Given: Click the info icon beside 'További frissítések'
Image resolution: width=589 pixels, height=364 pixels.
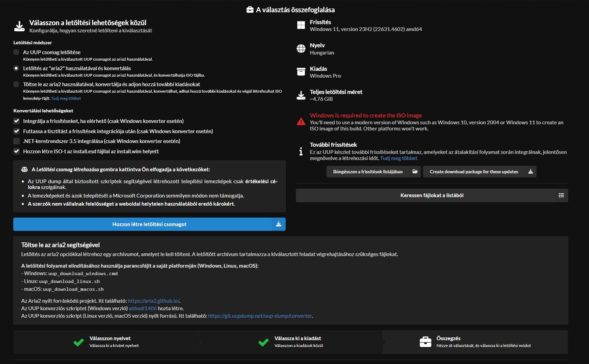Looking at the screenshot, I should 301,151.
